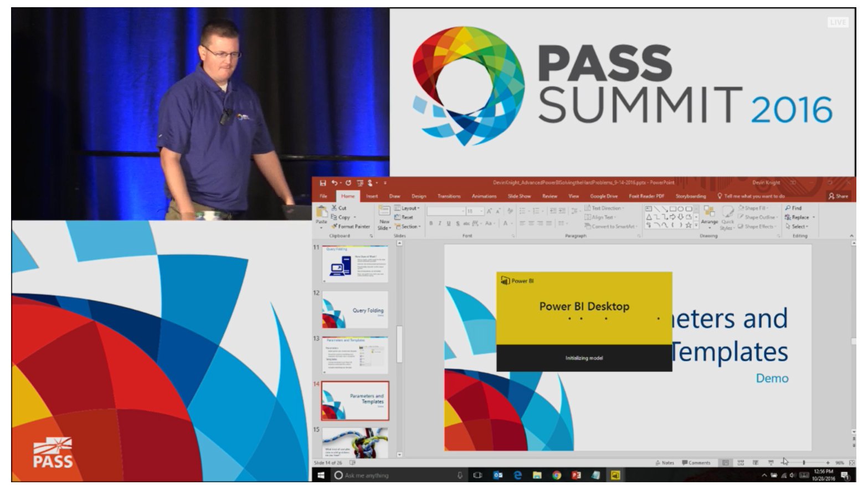Open the Design ribbon tab
The height and width of the screenshot is (485, 868).
(419, 196)
